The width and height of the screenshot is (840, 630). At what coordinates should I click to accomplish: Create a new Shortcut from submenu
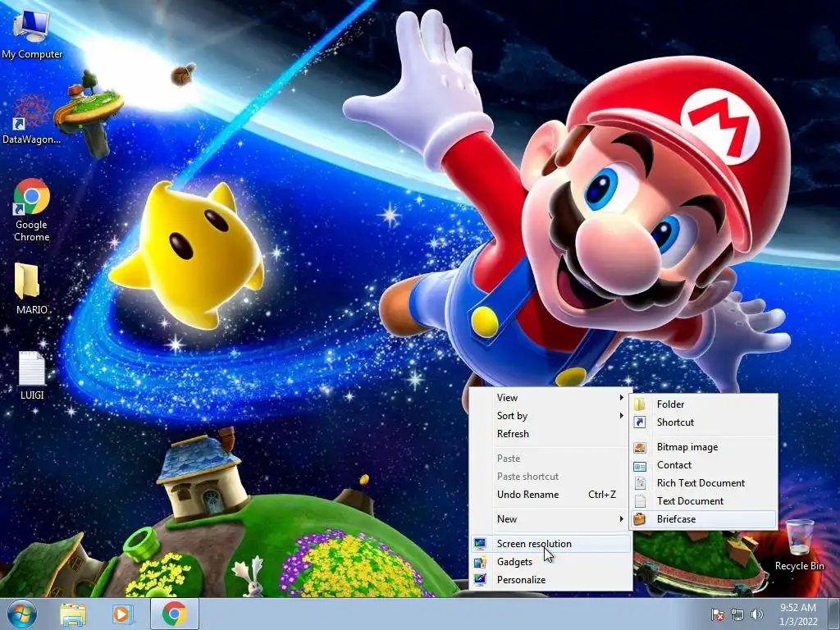click(x=703, y=422)
